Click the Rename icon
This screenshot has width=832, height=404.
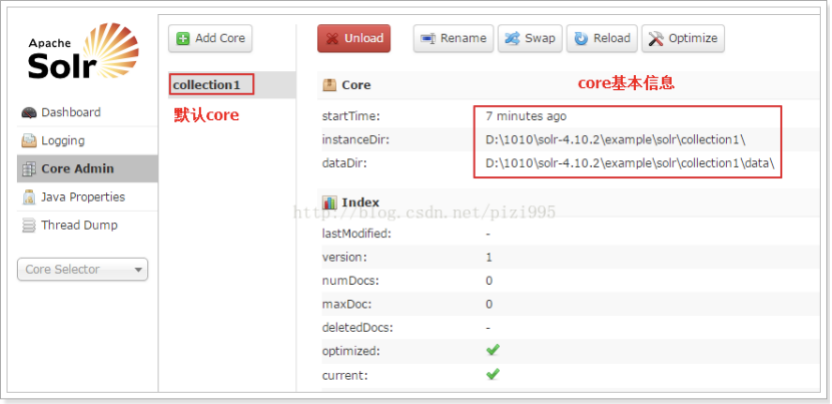(x=428, y=39)
